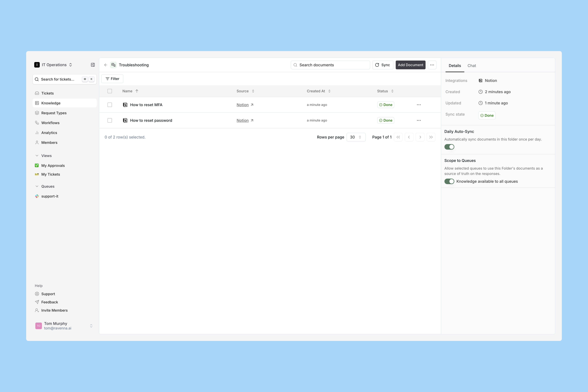
Task: Open Workflows in the sidebar menu
Action: point(50,123)
